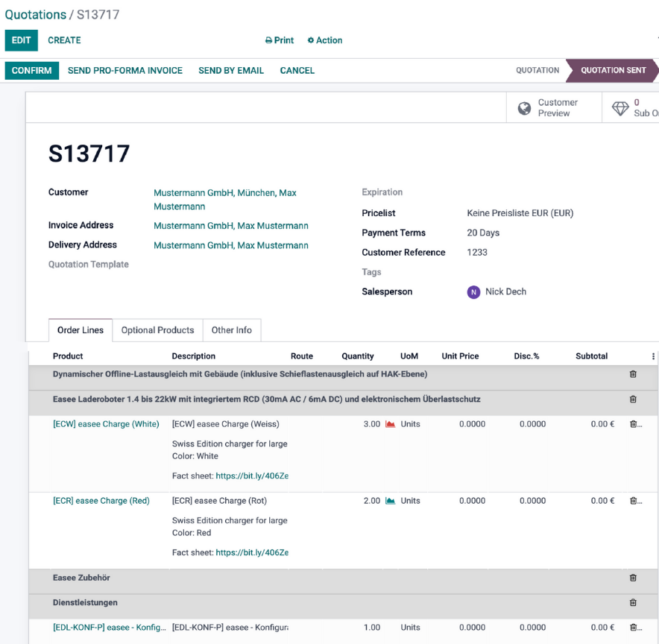The height and width of the screenshot is (644, 659).
Task: Delete the Easee Zubehör section row
Action: [x=633, y=578]
